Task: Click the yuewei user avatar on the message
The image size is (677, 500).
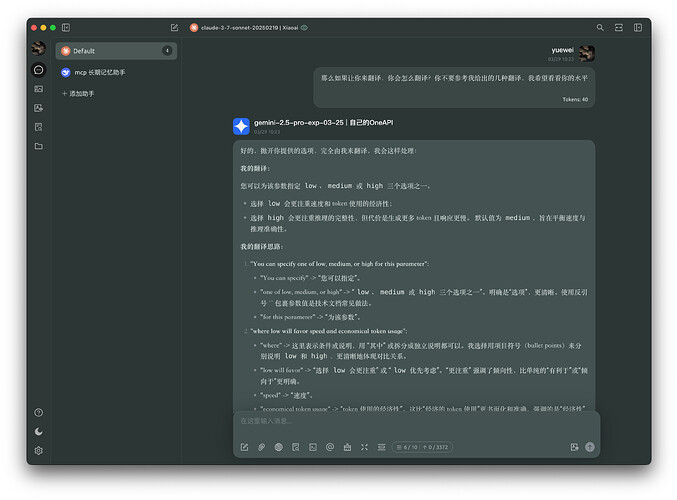Action: tap(586, 54)
